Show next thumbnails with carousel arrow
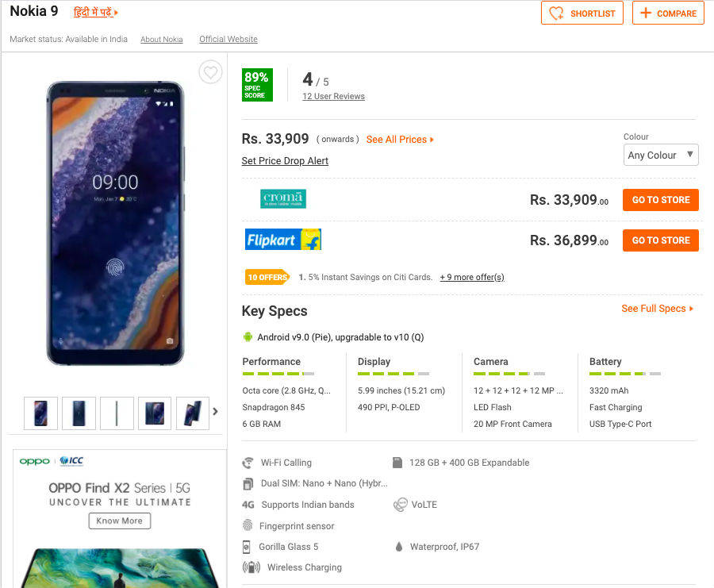 (x=215, y=412)
